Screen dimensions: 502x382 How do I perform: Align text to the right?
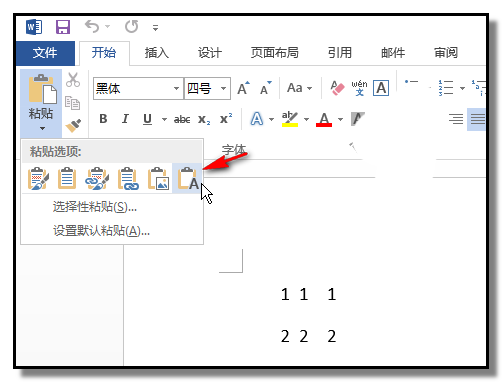[x=456, y=119]
